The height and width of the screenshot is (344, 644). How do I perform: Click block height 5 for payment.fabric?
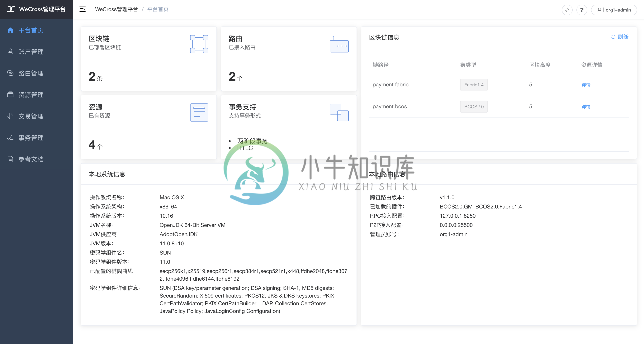(x=531, y=85)
